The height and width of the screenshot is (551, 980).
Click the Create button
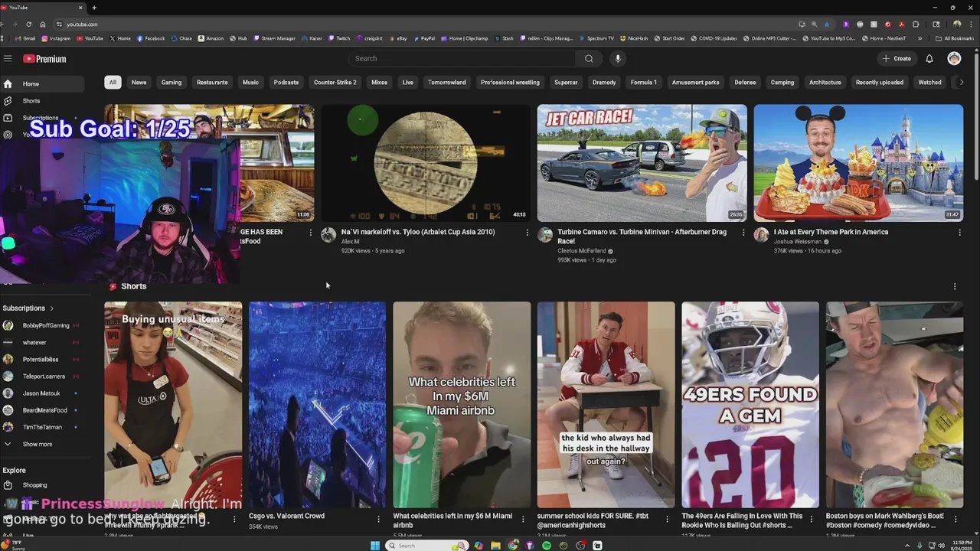tap(897, 58)
